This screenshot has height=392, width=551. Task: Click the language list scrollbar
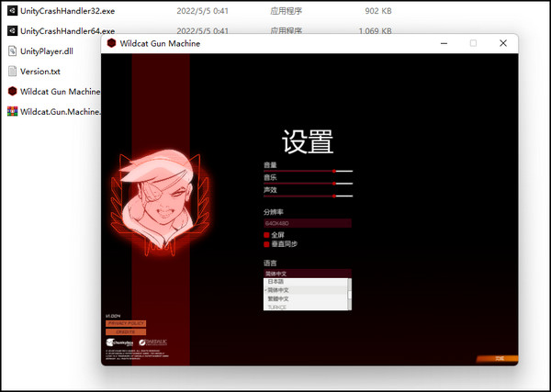point(349,295)
